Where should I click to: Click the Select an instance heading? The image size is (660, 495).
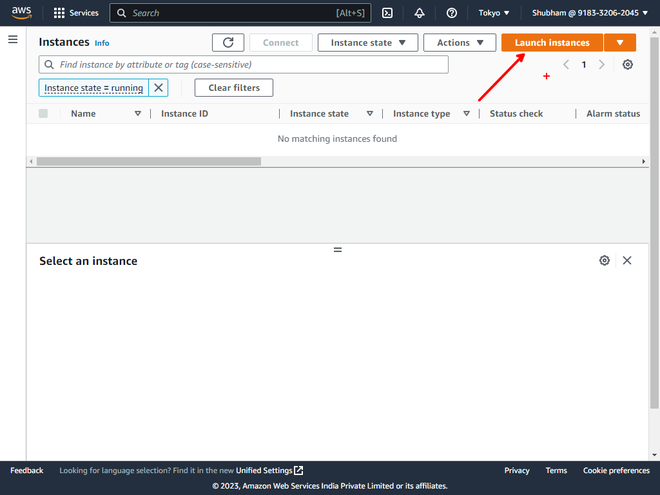click(x=88, y=261)
